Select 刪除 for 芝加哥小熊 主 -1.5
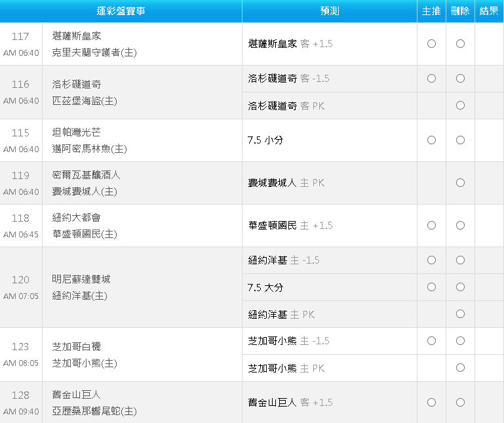504x423 pixels. tap(460, 340)
